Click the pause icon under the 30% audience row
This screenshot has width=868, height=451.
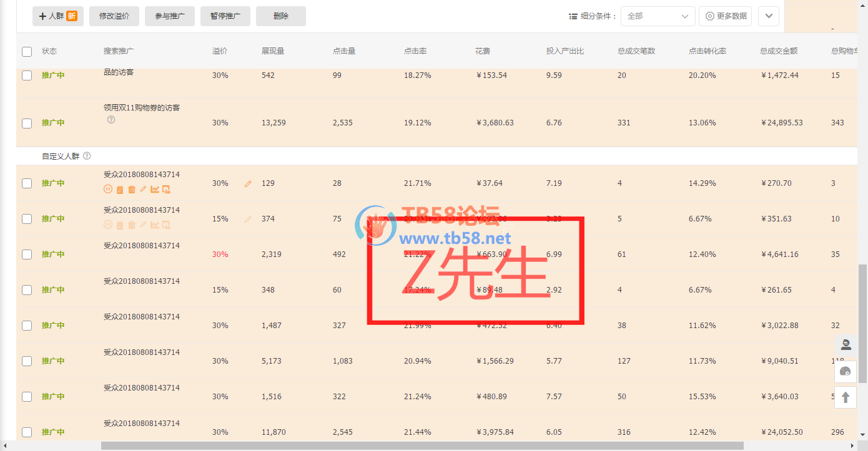tap(107, 190)
